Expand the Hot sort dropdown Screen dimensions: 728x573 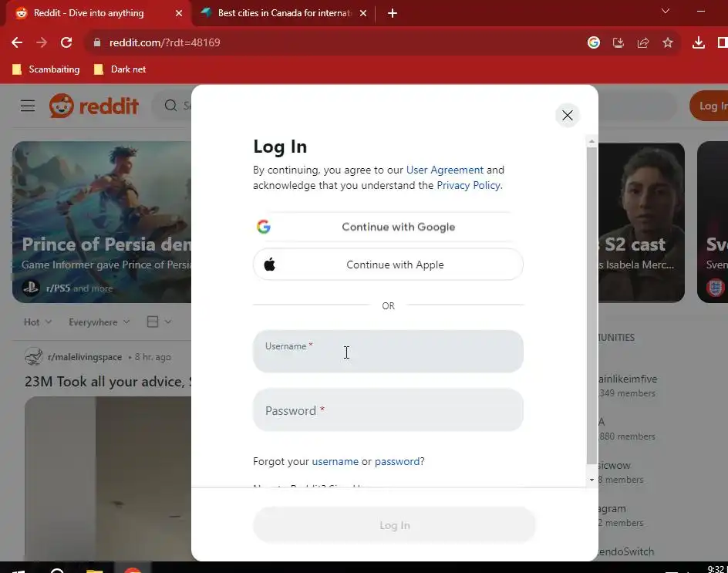point(37,322)
